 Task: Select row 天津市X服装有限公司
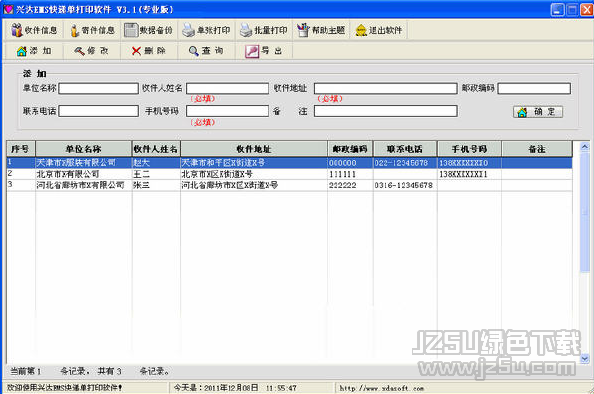point(289,163)
